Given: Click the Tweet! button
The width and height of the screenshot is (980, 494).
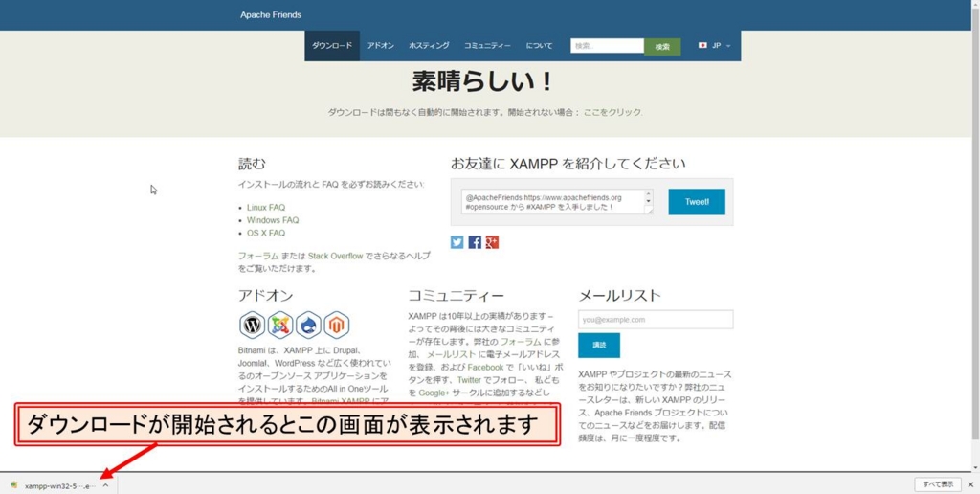Looking at the screenshot, I should pyautogui.click(x=697, y=202).
